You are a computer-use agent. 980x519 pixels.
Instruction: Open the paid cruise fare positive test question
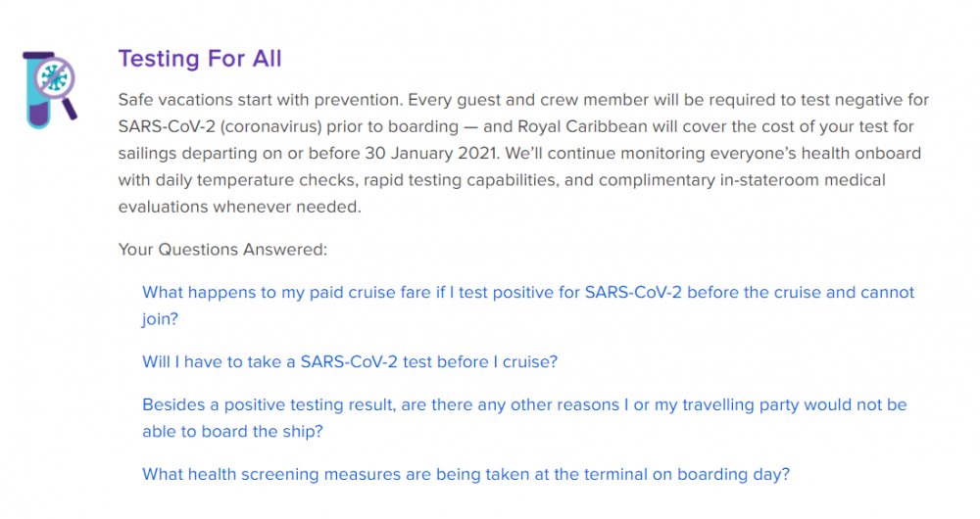(528, 306)
